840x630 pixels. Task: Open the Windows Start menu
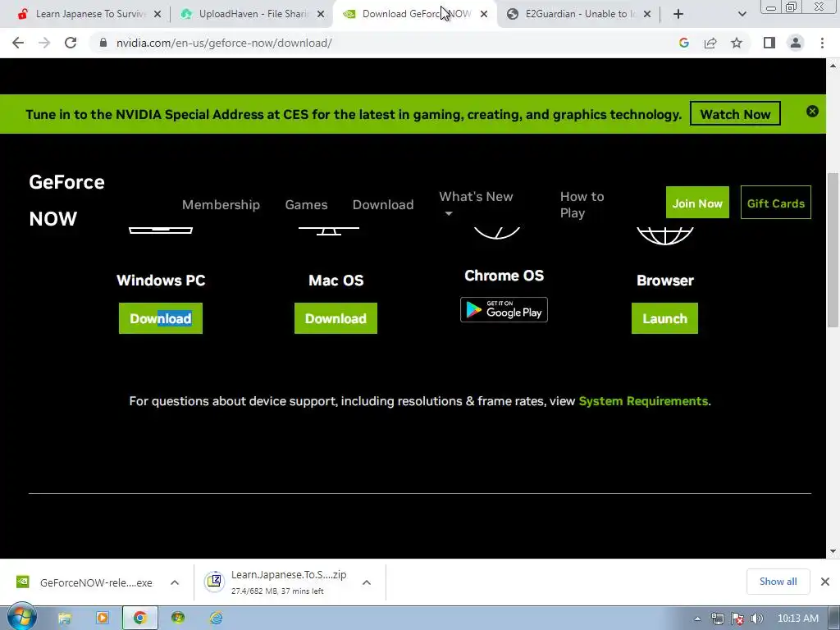click(x=21, y=618)
